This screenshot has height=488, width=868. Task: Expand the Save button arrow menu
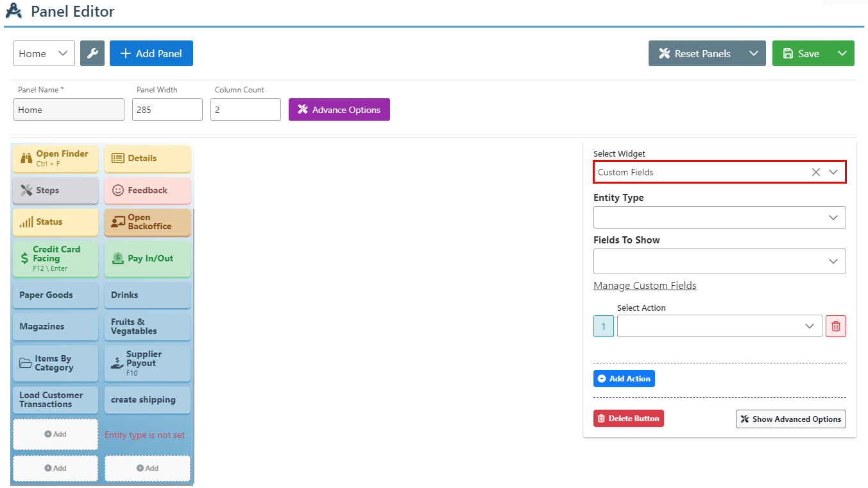point(842,53)
